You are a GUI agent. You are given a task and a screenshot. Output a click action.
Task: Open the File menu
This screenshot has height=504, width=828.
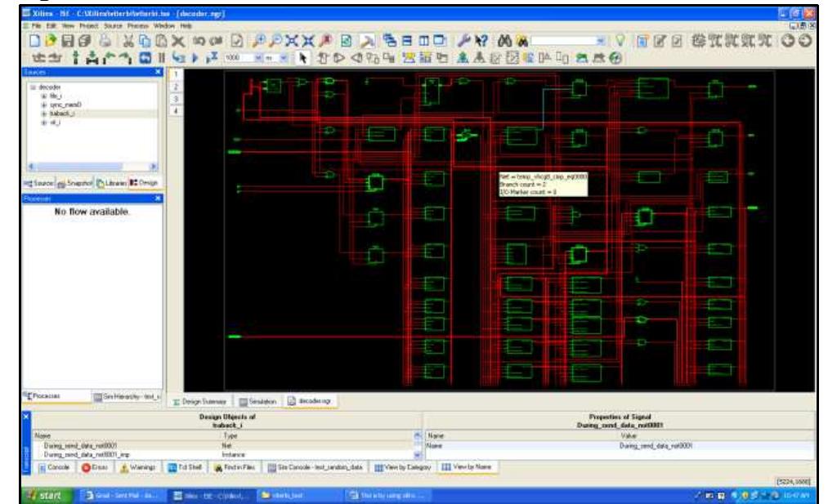pyautogui.click(x=37, y=26)
